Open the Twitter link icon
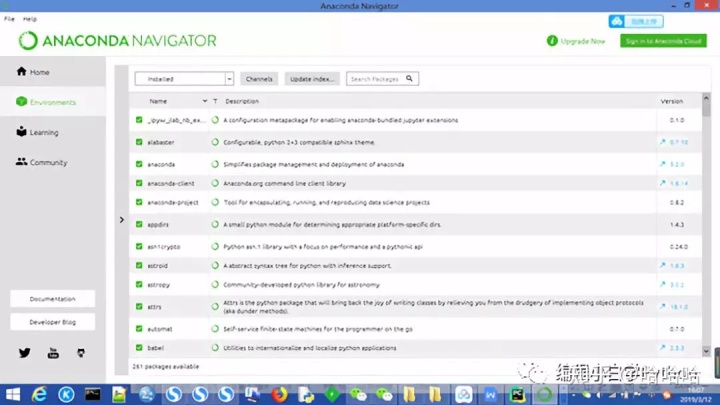720x405 pixels. [x=25, y=353]
